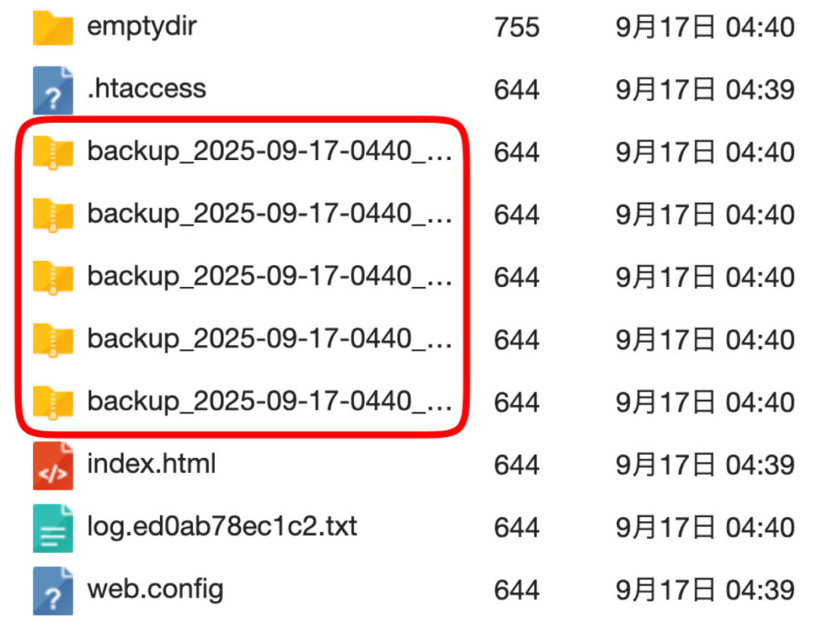The width and height of the screenshot is (828, 644).
Task: Click the .htaccess unknown-file icon
Action: pyautogui.click(x=53, y=90)
